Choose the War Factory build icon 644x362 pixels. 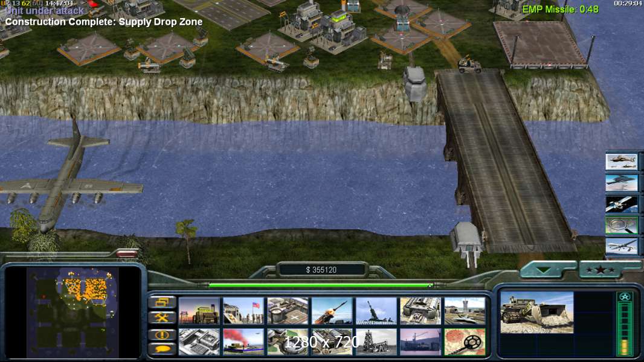pyautogui.click(x=420, y=311)
